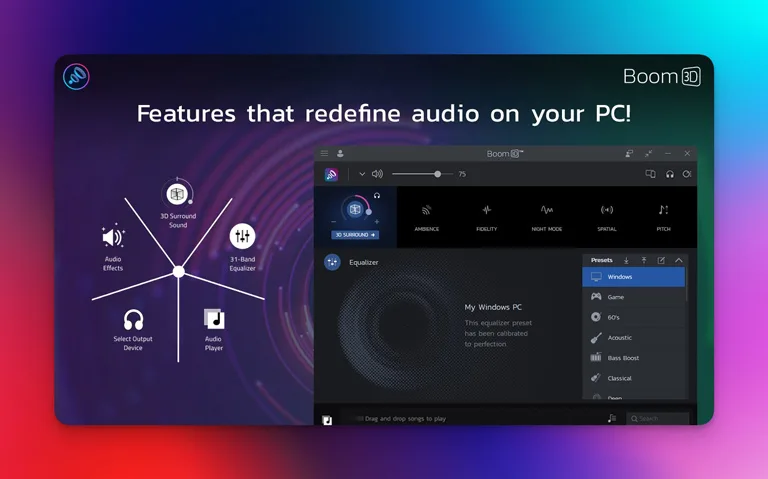Click the Drag and drop songs to play text
Screen dimensions: 768x479
pyautogui.click(x=406, y=419)
